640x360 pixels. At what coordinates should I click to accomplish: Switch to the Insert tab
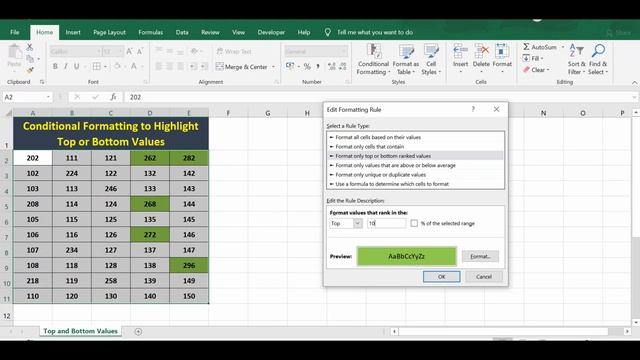coord(73,32)
